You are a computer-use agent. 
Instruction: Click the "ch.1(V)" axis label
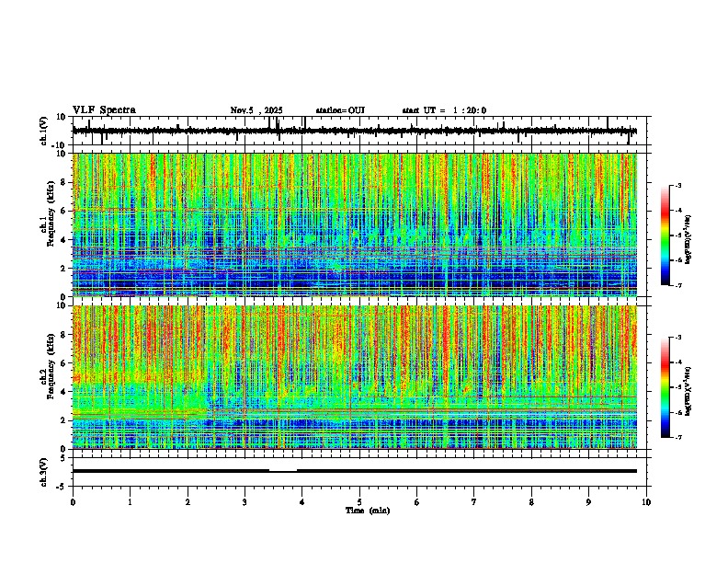tap(44, 131)
